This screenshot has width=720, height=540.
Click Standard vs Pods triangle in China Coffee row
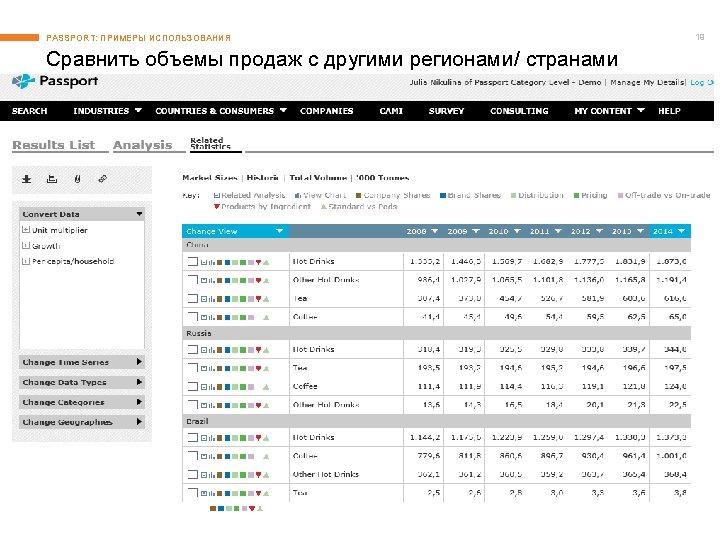[x=266, y=317]
